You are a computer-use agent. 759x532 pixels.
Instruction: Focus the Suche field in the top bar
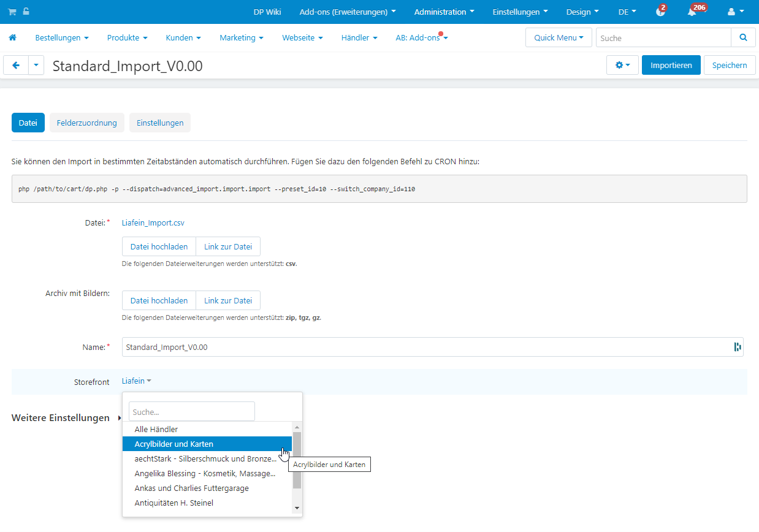[663, 38]
